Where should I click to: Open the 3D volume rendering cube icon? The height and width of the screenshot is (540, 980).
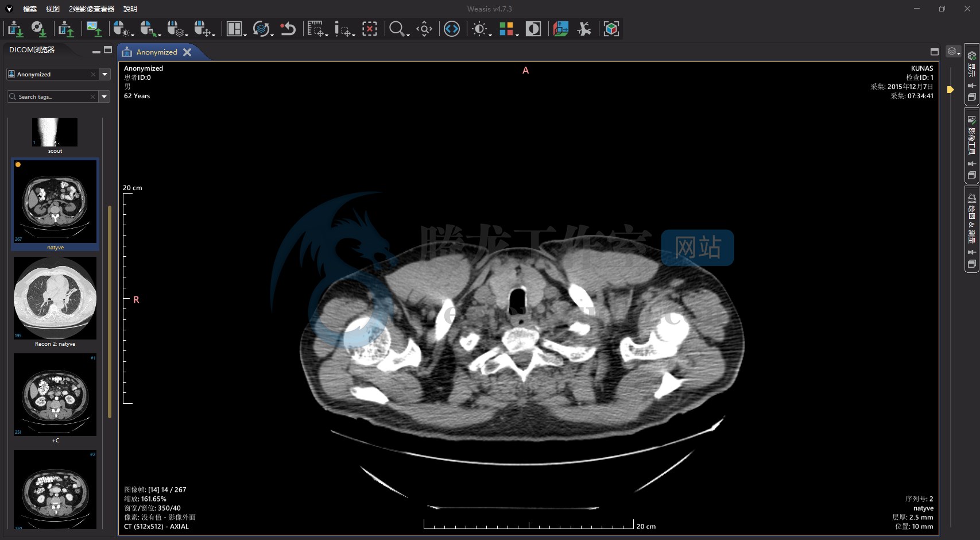point(611,29)
